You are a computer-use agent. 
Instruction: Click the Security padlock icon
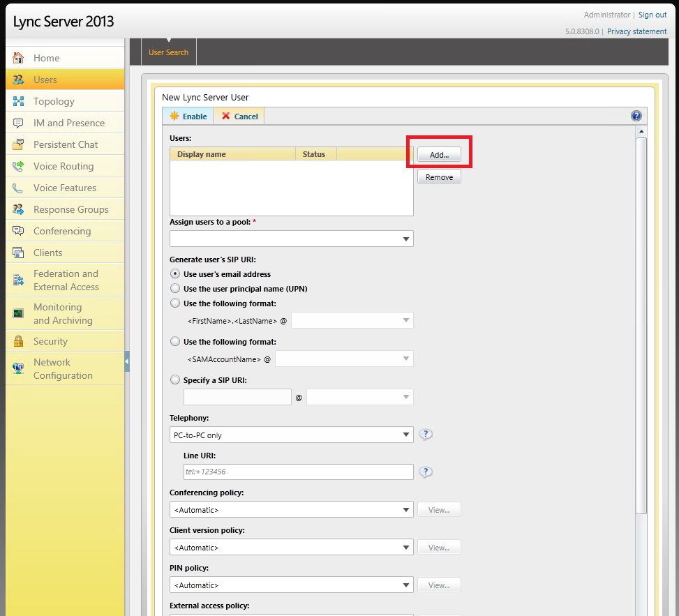18,341
